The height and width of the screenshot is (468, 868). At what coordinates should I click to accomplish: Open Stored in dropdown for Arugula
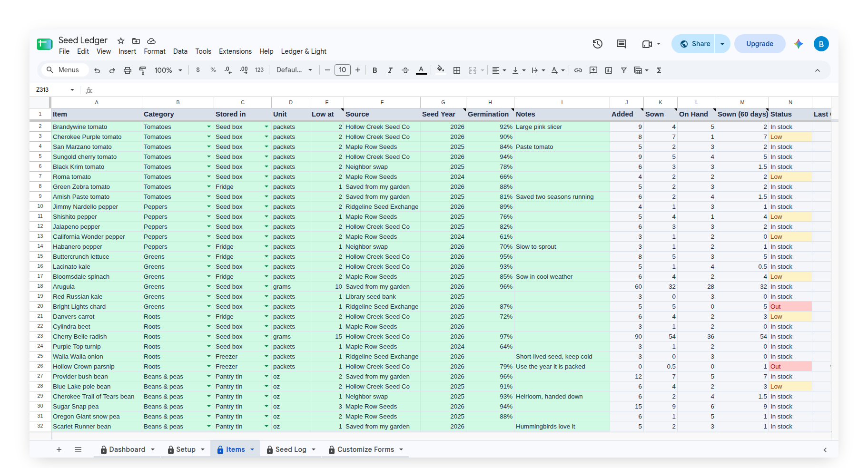click(266, 287)
